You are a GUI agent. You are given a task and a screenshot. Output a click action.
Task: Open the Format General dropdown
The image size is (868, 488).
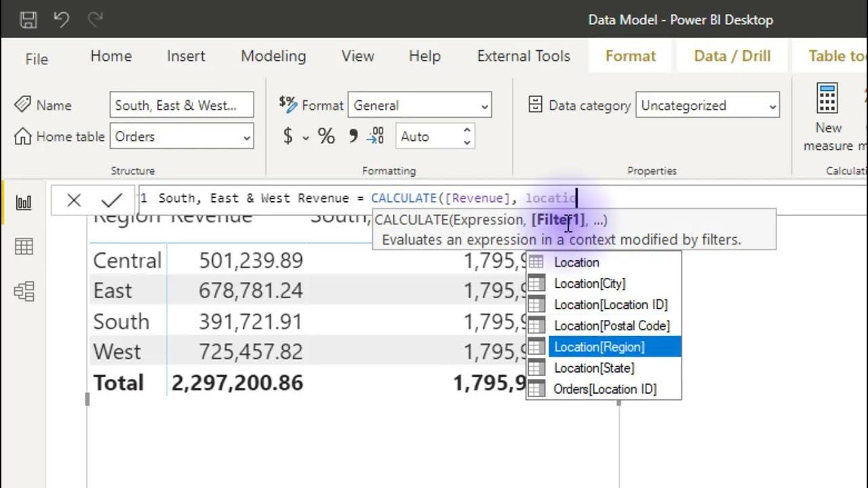484,106
